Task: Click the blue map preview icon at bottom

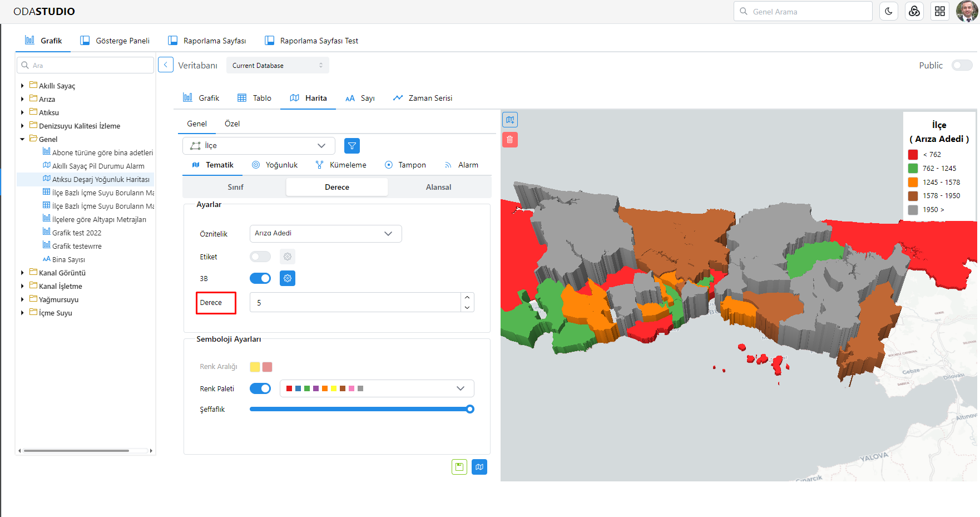Action: click(x=479, y=467)
